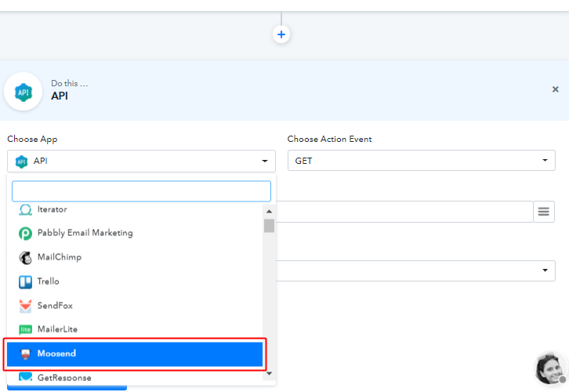Click the small API icon in Choose App field

pyautogui.click(x=21, y=162)
